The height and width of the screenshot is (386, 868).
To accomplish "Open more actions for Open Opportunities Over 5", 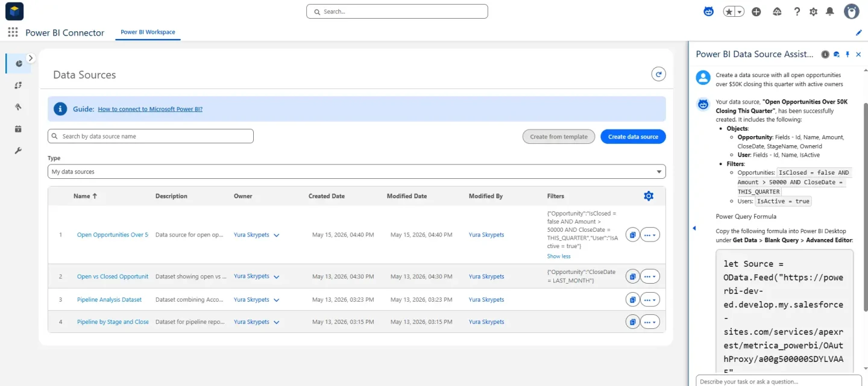I will click(650, 235).
